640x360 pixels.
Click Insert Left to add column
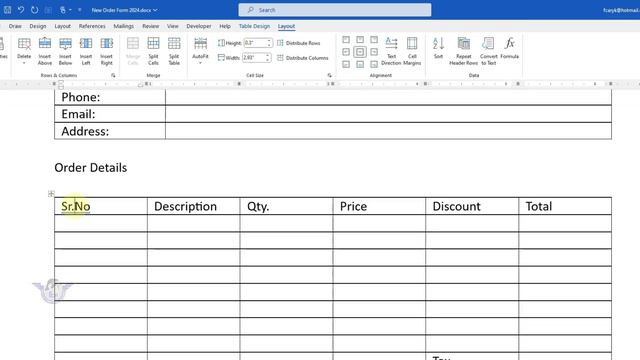(x=86, y=51)
